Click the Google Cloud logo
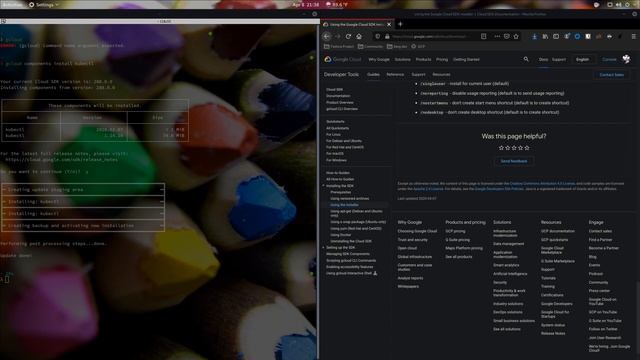The width and height of the screenshot is (640, 360). (342, 59)
